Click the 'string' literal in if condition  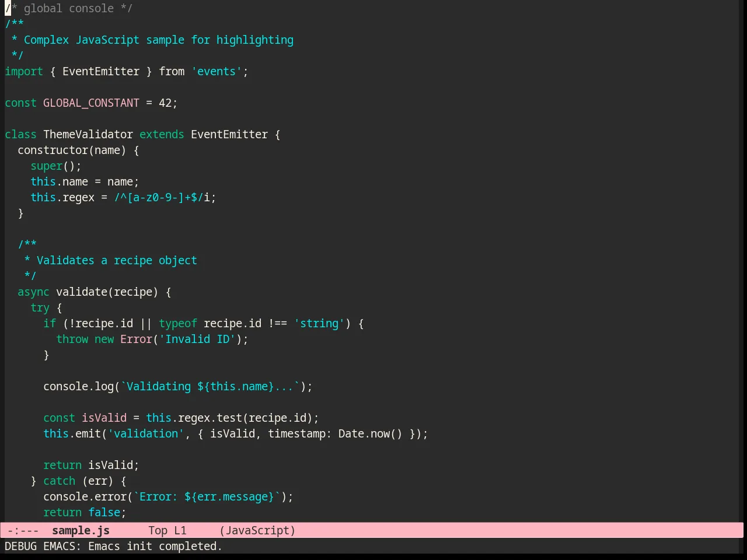click(319, 323)
